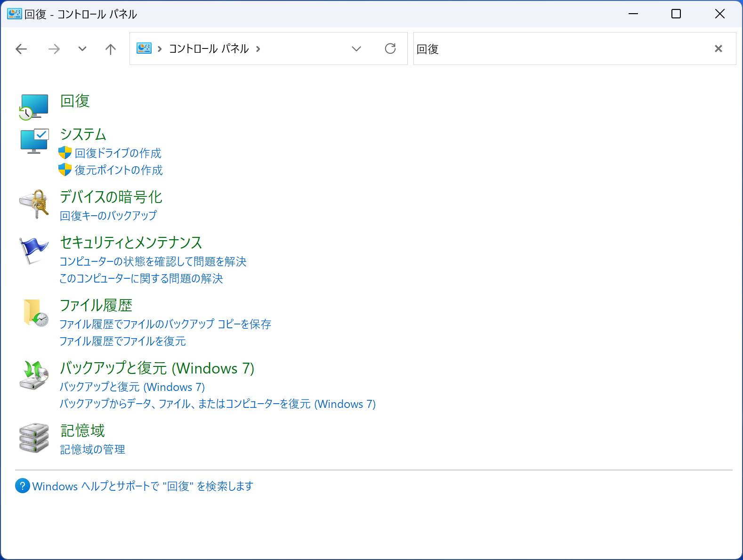743x560 pixels.
Task: Click the デバイスの暗号化 padlock icon
Action: click(33, 204)
